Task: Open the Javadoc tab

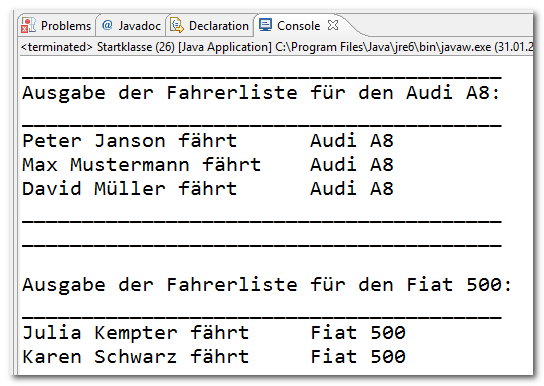Action: point(131,26)
